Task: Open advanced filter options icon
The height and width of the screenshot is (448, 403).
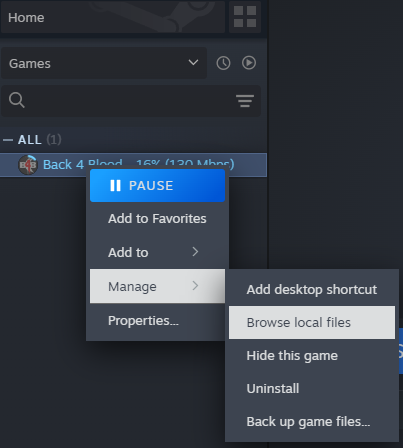Action: pos(245,101)
